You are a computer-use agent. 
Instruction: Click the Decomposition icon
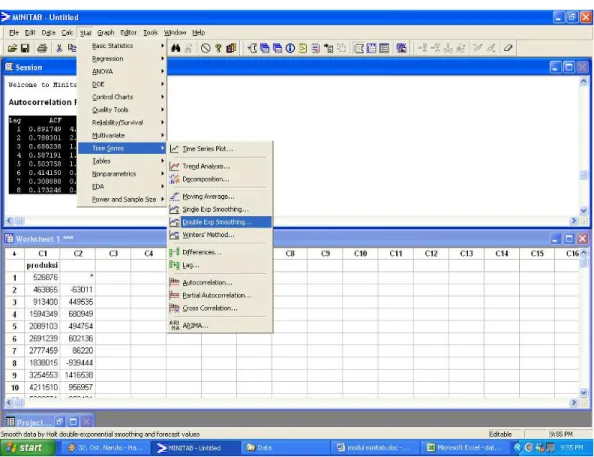click(174, 179)
